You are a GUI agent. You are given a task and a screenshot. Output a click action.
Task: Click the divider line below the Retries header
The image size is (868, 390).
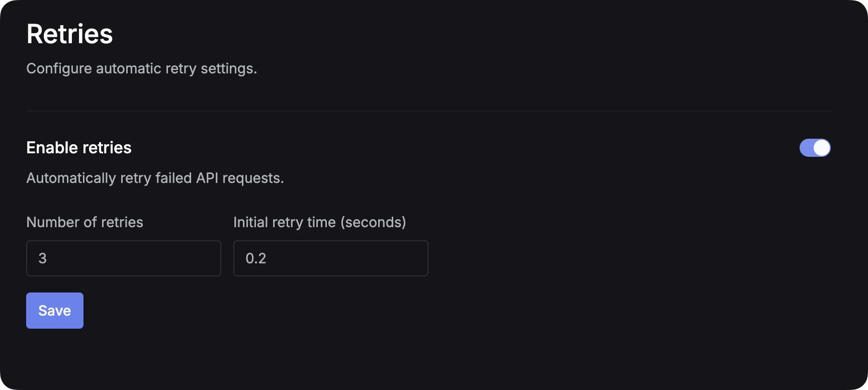pyautogui.click(x=428, y=111)
